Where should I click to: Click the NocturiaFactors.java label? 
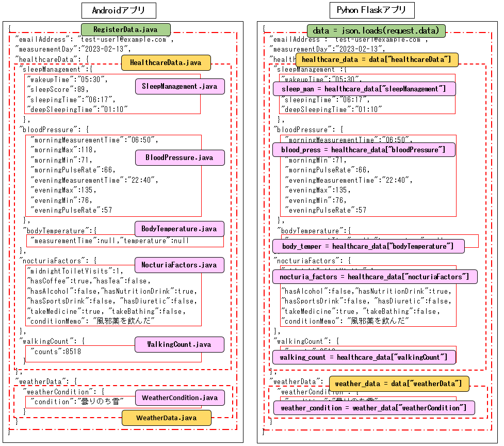point(180,265)
